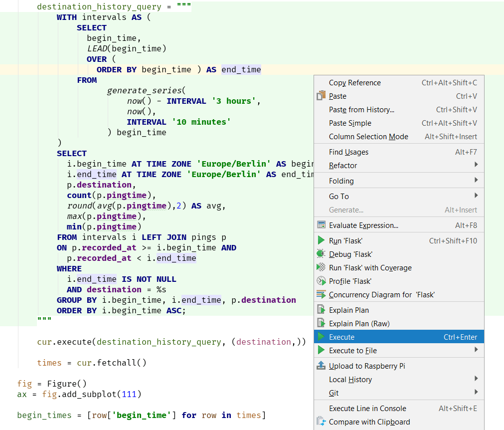
Task: Enable Column Selection Mode
Action: point(399,137)
